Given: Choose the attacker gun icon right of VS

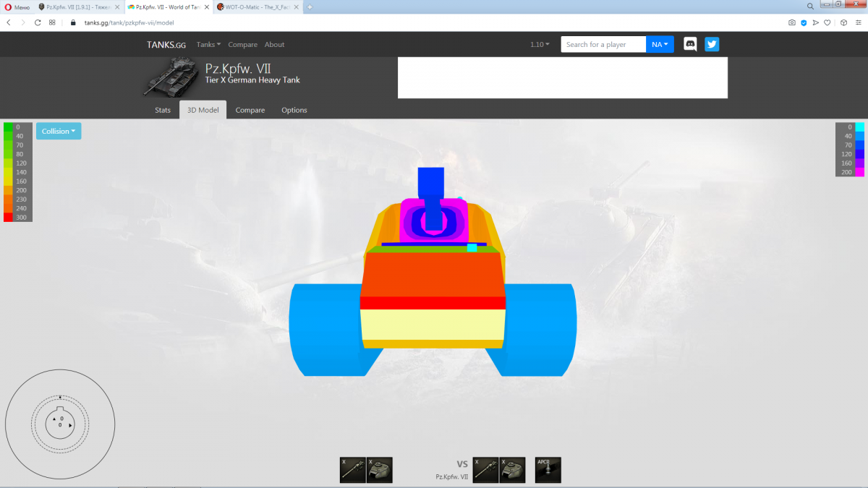Looking at the screenshot, I should point(485,469).
